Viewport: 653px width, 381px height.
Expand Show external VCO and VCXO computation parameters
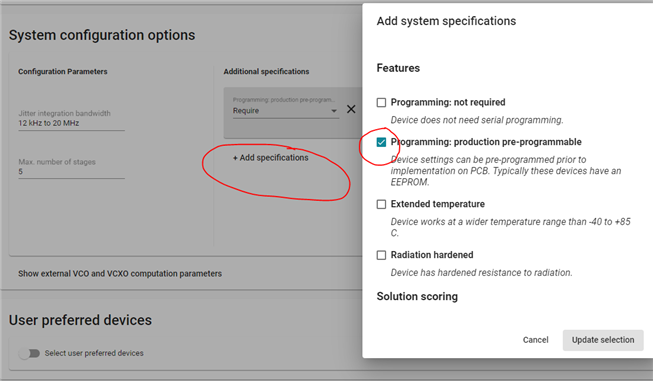120,274
